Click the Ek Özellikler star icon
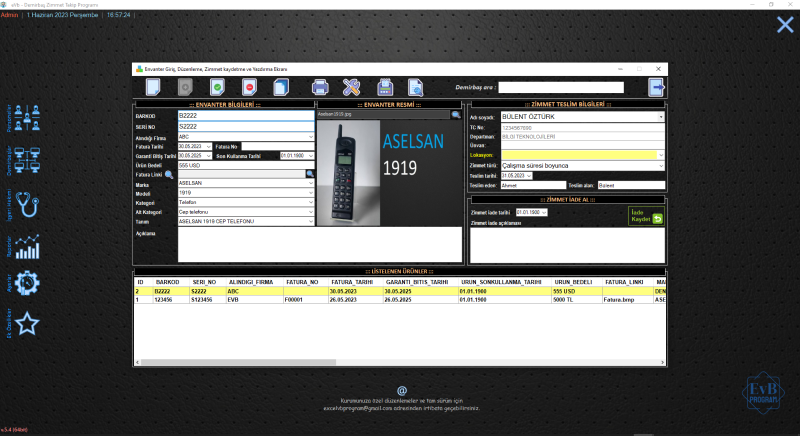 pos(27,324)
